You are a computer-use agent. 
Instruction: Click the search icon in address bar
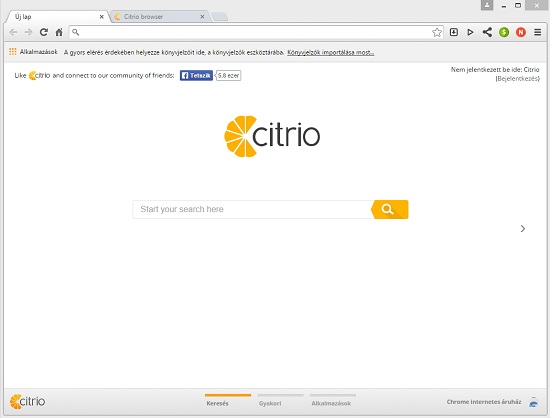point(75,32)
